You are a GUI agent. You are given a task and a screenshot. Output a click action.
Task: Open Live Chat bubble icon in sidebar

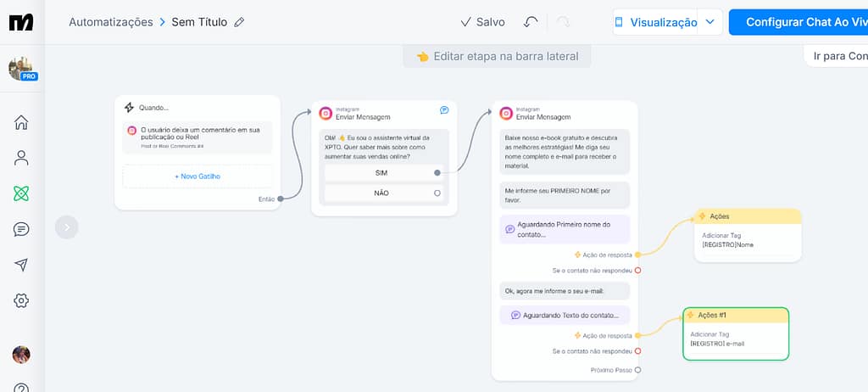click(x=21, y=229)
